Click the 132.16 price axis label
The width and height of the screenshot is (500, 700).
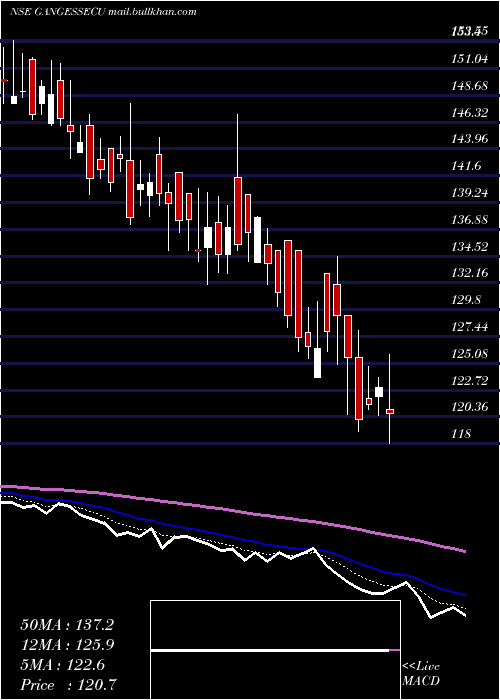click(468, 273)
